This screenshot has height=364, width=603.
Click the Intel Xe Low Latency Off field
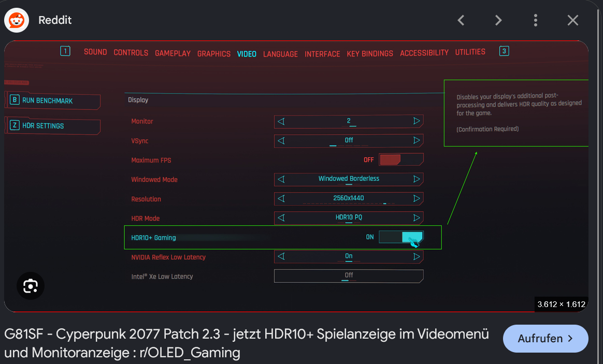click(x=349, y=275)
